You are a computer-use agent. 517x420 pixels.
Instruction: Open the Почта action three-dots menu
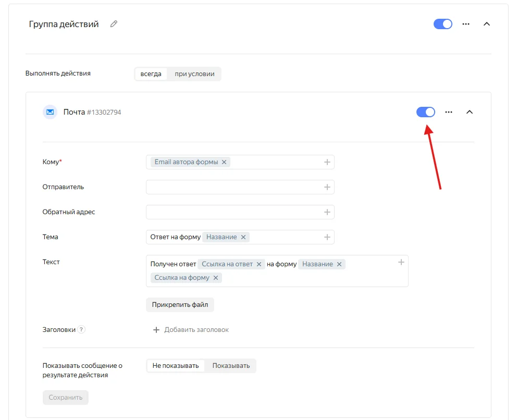click(449, 112)
